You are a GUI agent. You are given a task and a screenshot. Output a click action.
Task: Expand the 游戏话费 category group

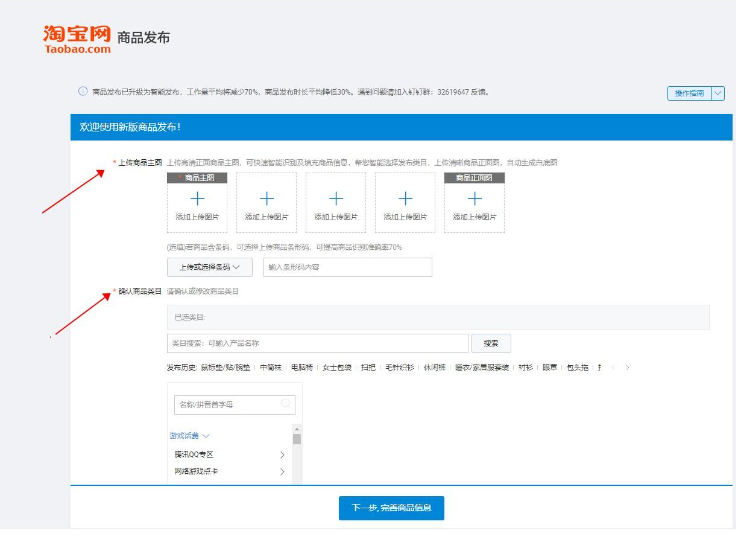[190, 436]
